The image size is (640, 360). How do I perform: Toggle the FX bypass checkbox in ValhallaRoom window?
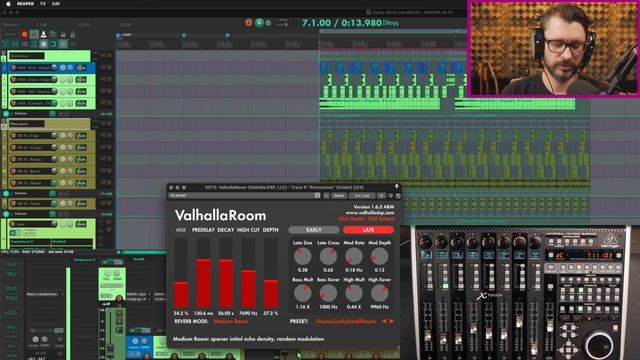(x=398, y=196)
